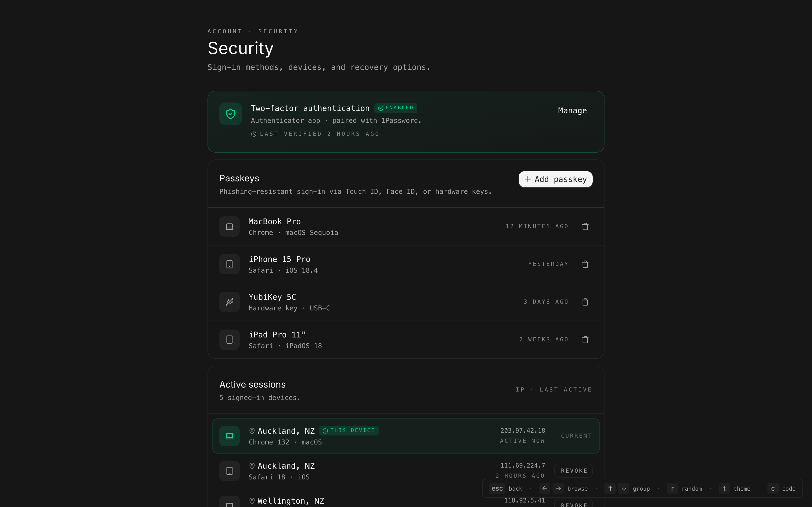Viewport: 812px width, 507px height.
Task: Click the up arrow group key
Action: pos(610,489)
